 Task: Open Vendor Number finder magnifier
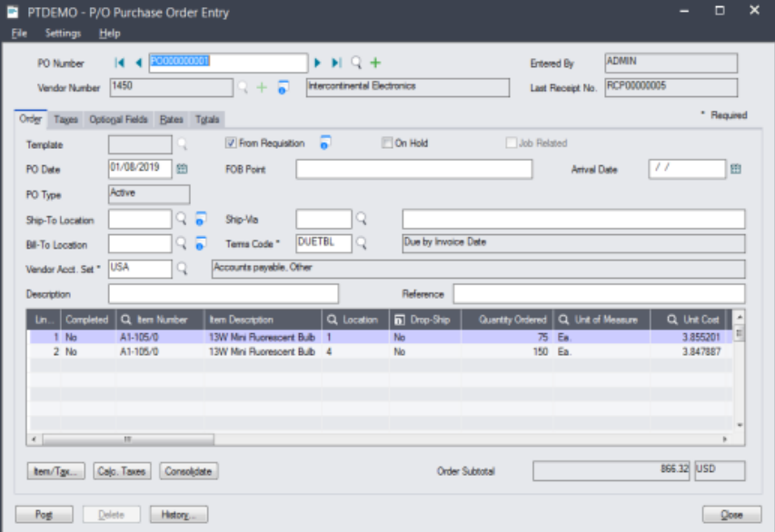click(243, 88)
